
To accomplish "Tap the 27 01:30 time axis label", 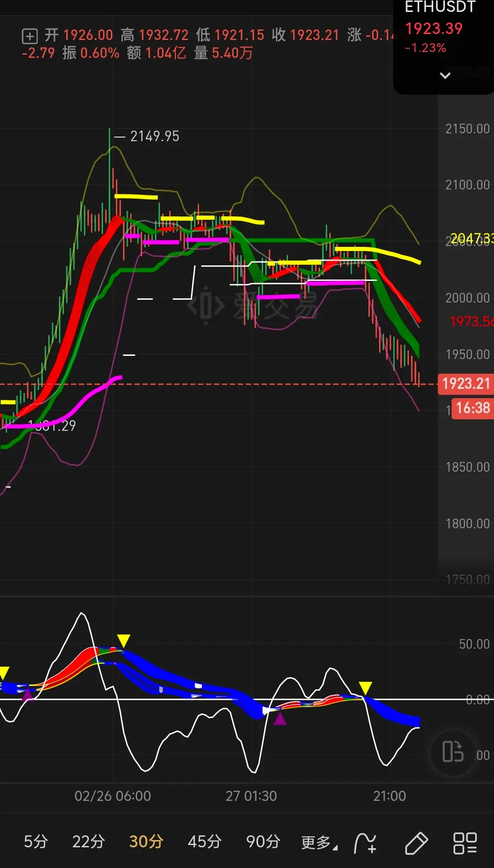I will [251, 796].
